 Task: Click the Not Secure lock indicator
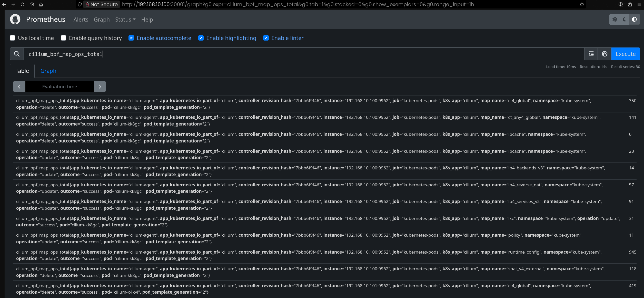[102, 4]
